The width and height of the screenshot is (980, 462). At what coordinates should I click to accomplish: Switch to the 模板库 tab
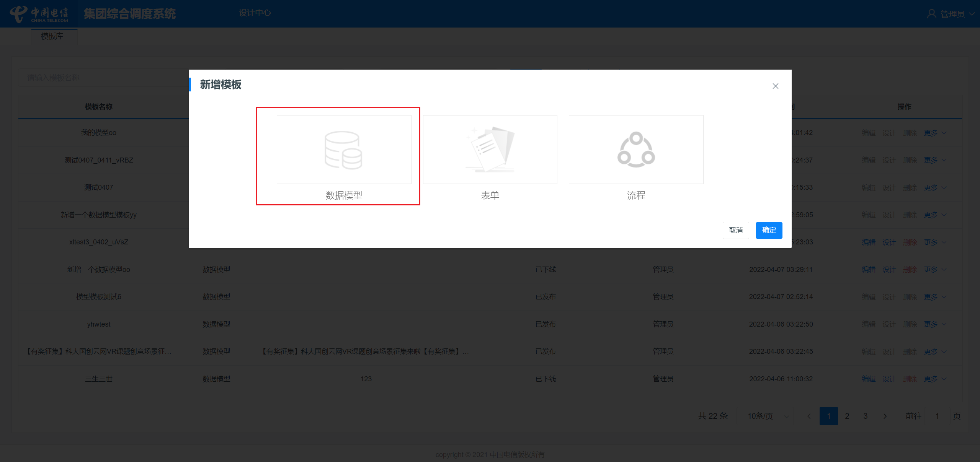52,36
